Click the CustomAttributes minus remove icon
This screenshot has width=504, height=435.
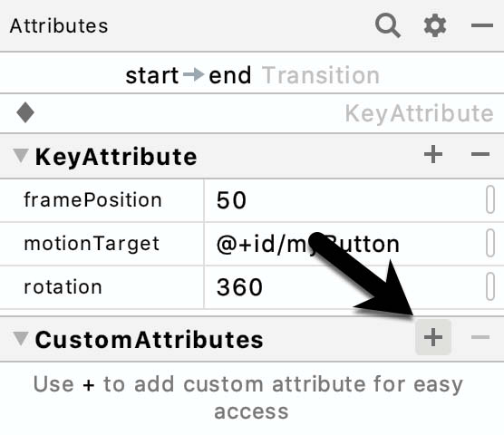point(480,337)
